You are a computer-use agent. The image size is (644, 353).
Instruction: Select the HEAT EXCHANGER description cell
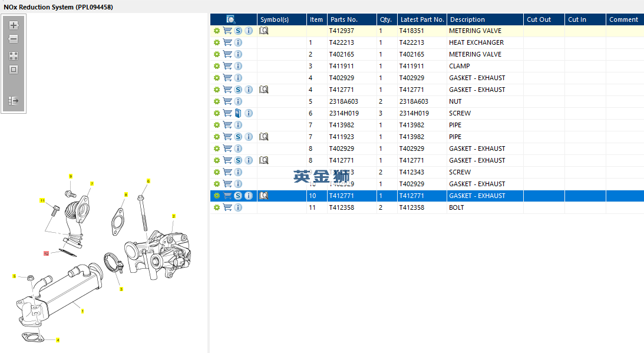point(485,42)
